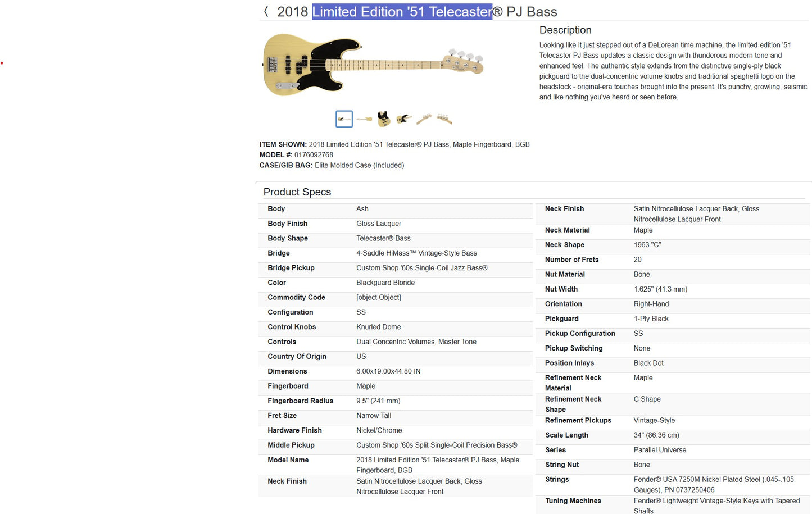Click the back chevron beside product title

pyautogui.click(x=266, y=12)
